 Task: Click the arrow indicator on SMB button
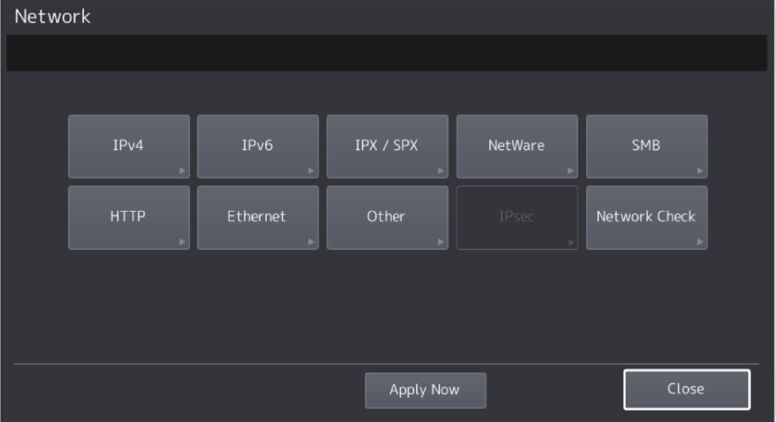tap(700, 171)
